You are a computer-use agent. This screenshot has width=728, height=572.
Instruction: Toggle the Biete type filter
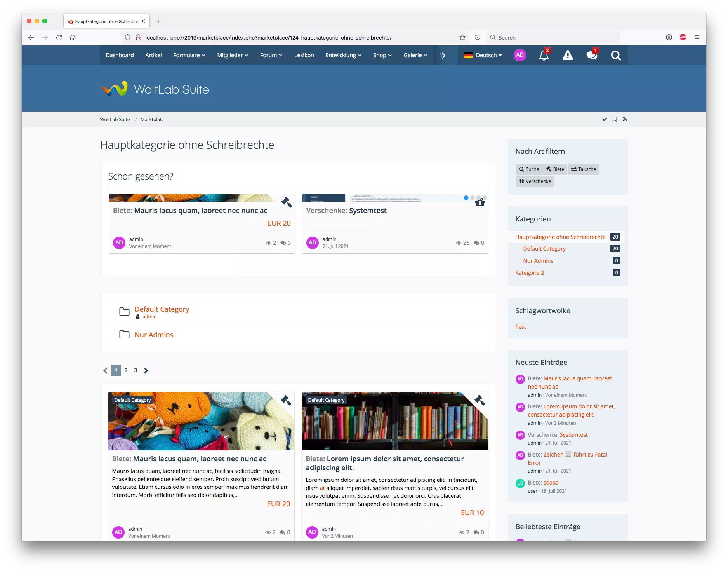[555, 169]
